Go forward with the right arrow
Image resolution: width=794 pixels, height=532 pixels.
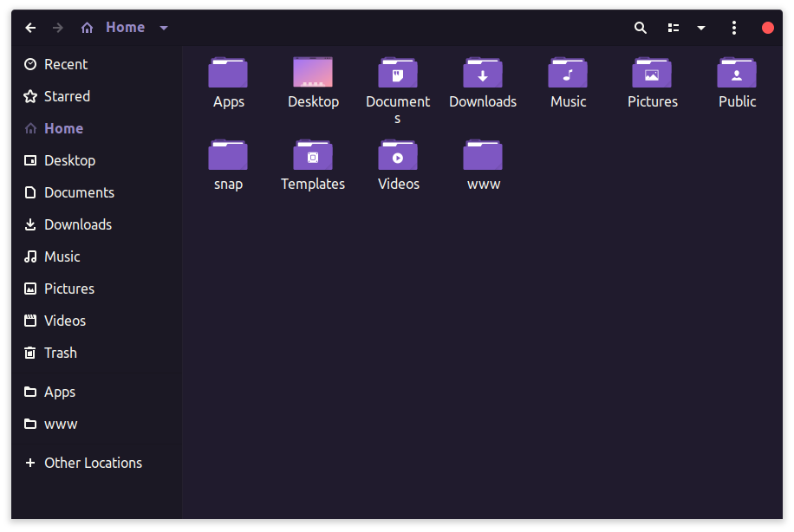point(58,28)
